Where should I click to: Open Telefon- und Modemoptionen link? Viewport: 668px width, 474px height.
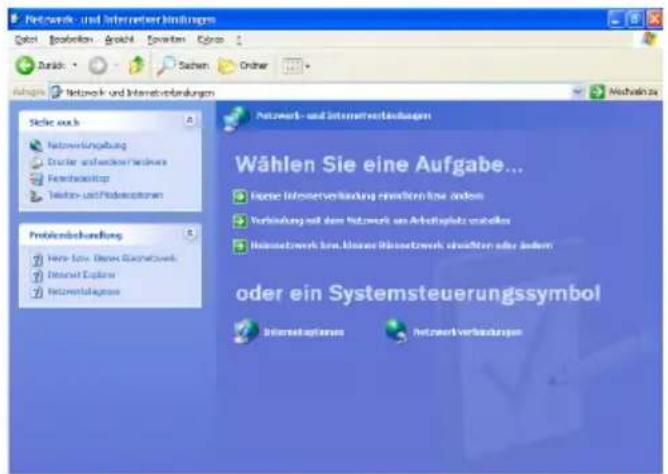(105, 195)
